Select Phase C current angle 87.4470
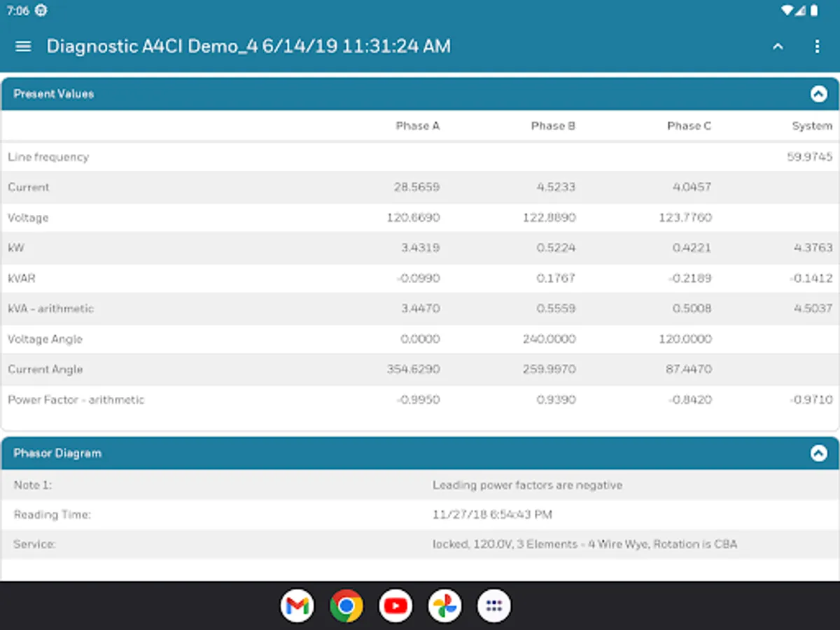Image resolution: width=840 pixels, height=630 pixels. coord(689,370)
